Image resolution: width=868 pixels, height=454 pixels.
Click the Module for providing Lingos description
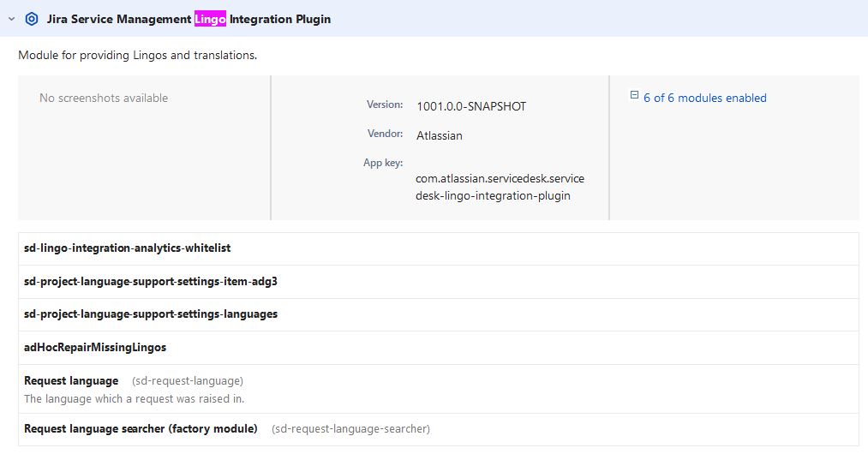point(138,56)
